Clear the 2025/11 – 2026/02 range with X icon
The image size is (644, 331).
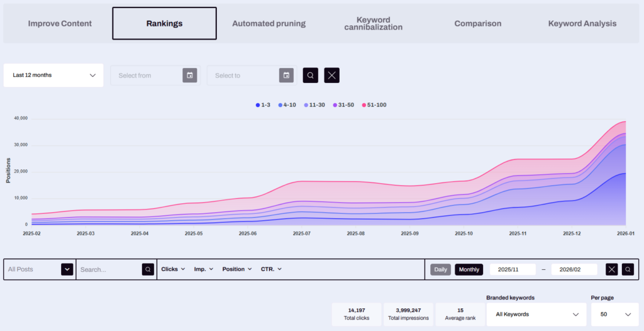[x=611, y=269]
